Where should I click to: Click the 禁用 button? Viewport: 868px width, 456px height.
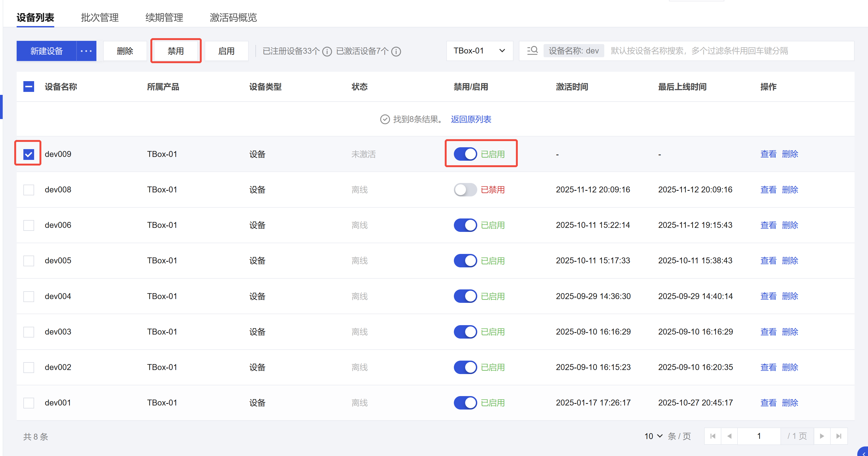176,51
